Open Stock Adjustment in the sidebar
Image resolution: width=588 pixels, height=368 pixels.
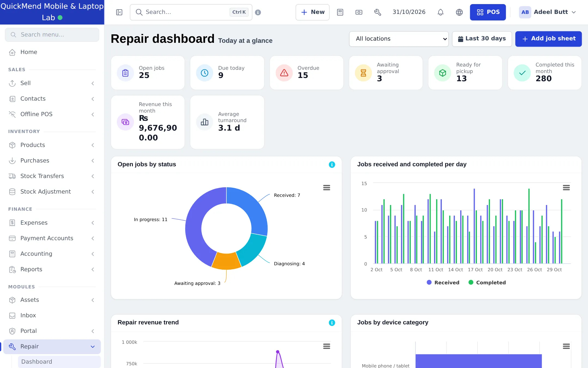[52, 192]
